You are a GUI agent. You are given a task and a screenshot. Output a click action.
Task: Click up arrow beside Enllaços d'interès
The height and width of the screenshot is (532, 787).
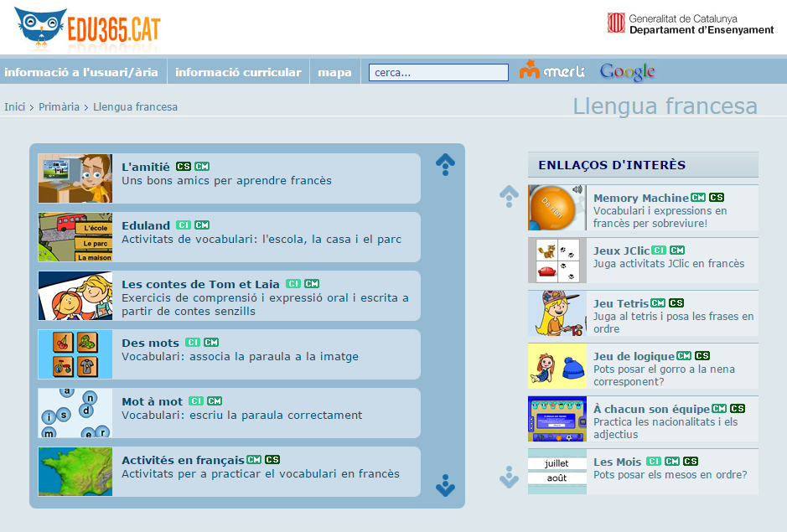(x=509, y=196)
